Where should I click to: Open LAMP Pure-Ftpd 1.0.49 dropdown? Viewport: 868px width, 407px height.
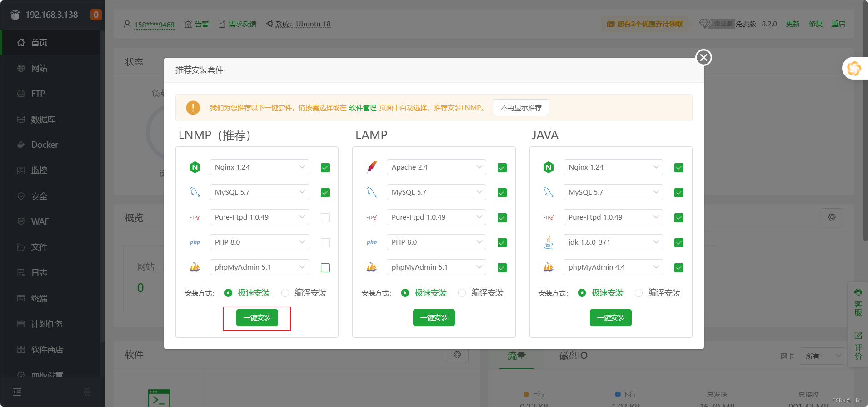[x=436, y=217]
